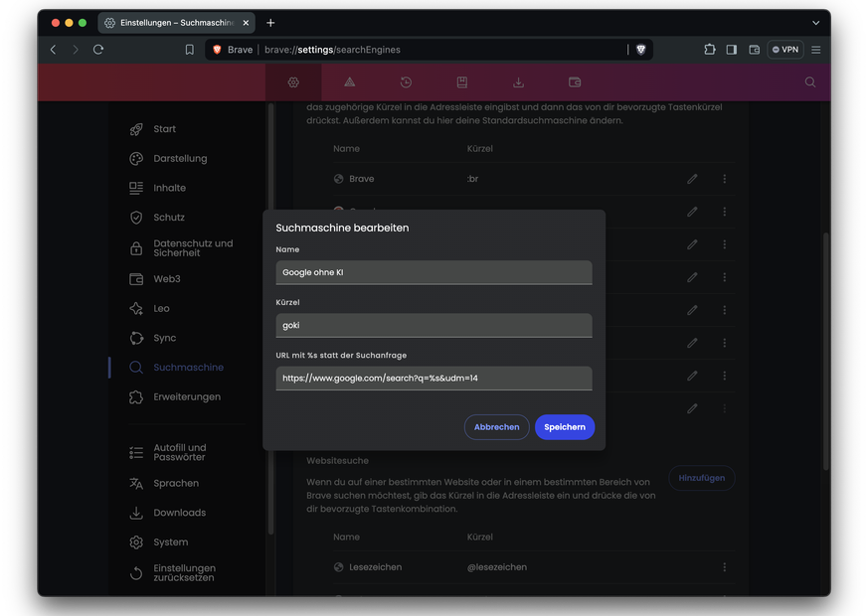Open the VPN button
This screenshot has height=616, width=868.
[784, 50]
